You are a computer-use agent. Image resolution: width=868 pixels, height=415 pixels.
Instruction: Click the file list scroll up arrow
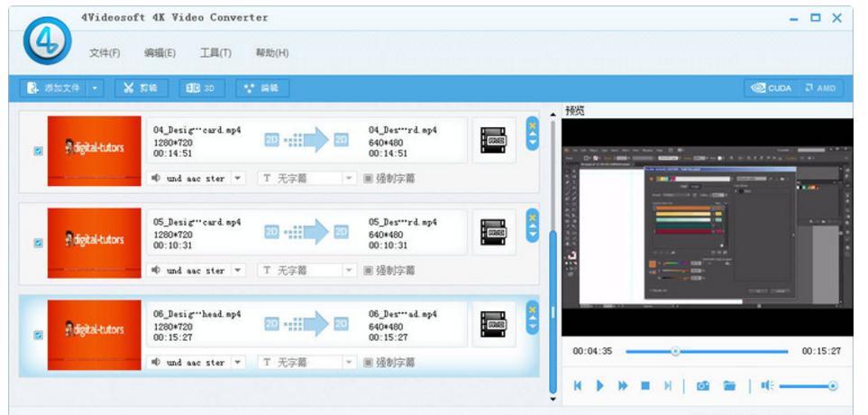[x=553, y=115]
